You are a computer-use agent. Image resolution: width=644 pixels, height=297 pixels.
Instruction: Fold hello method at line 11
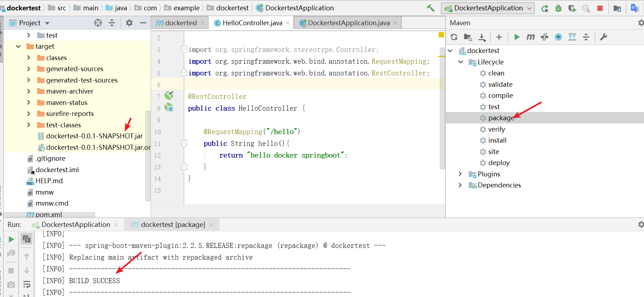tap(184, 143)
